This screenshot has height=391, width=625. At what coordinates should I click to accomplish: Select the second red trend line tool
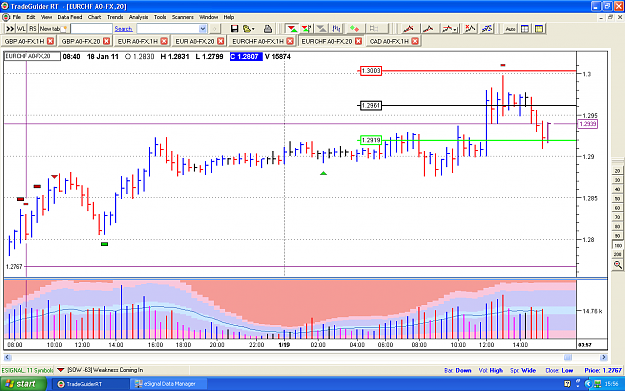[428, 29]
